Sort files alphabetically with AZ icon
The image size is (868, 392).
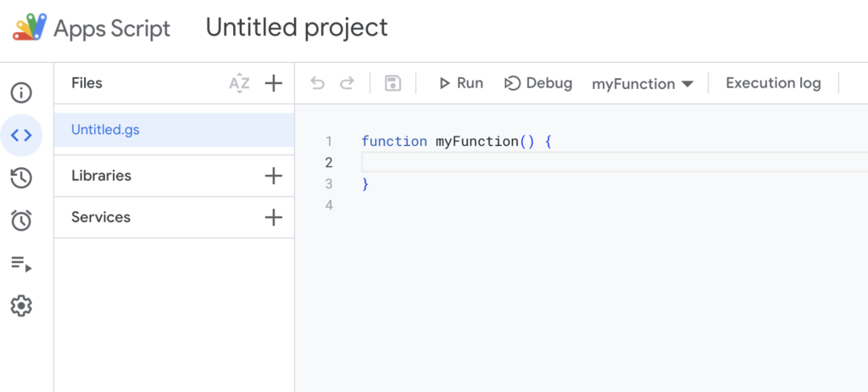pos(240,83)
